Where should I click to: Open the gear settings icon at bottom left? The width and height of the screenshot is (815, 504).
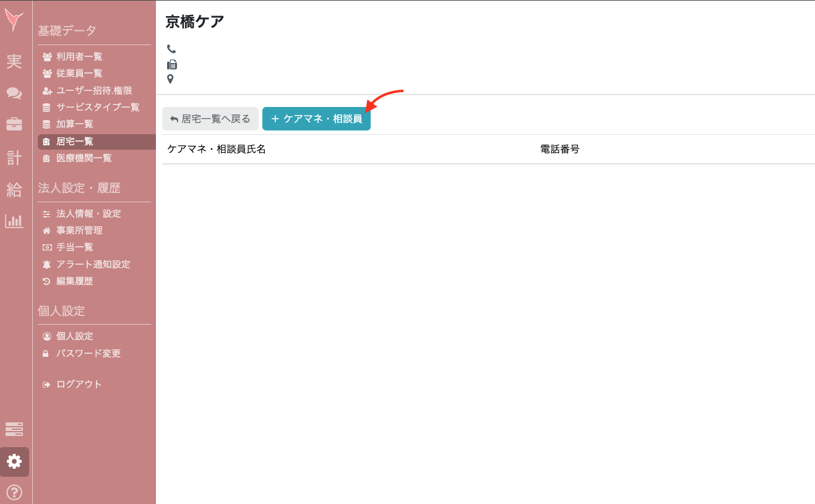14,462
